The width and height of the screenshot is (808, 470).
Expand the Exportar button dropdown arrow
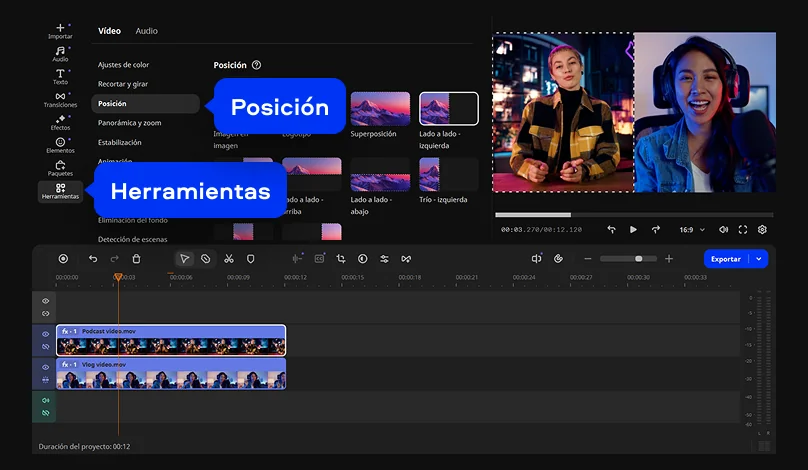click(759, 259)
